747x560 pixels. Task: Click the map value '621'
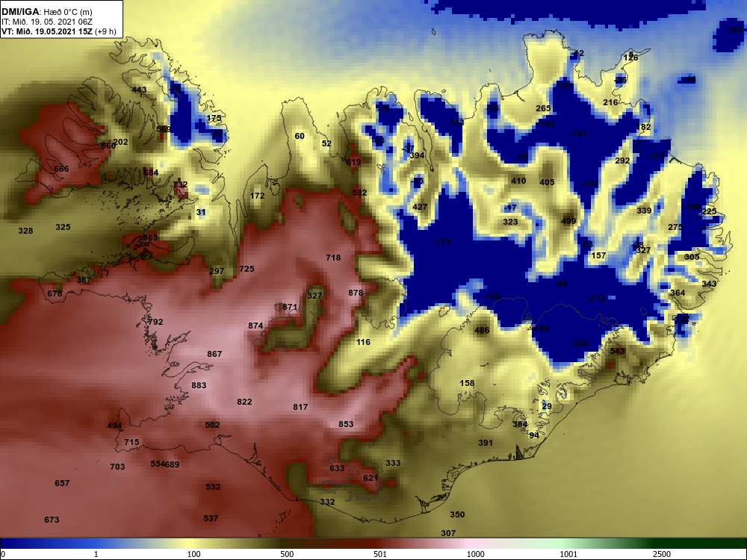coord(371,478)
